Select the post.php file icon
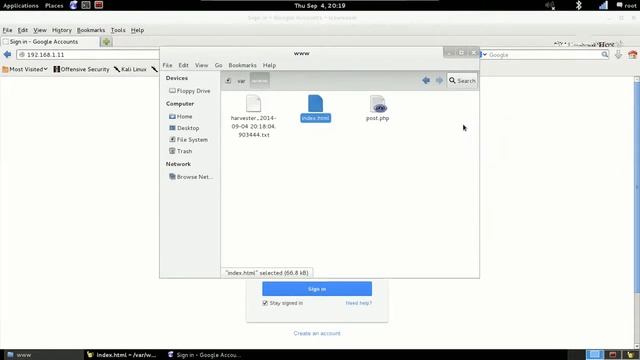Screen dimensions: 640x360 tap(378, 104)
